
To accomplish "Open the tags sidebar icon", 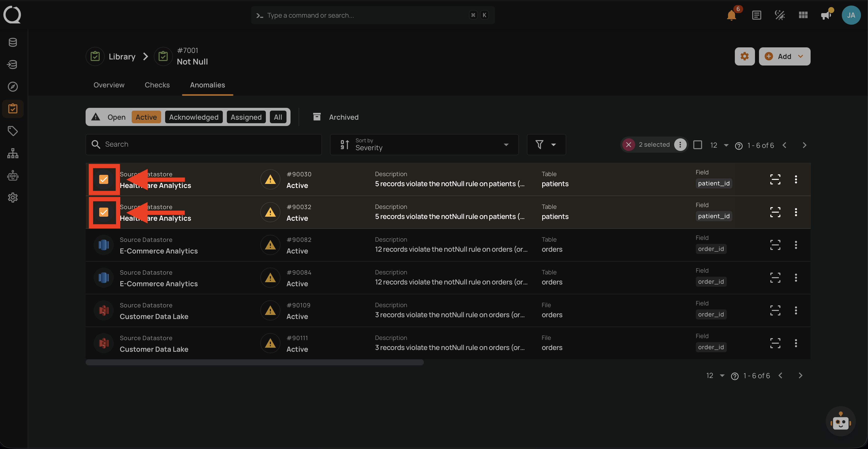I will coord(13,131).
